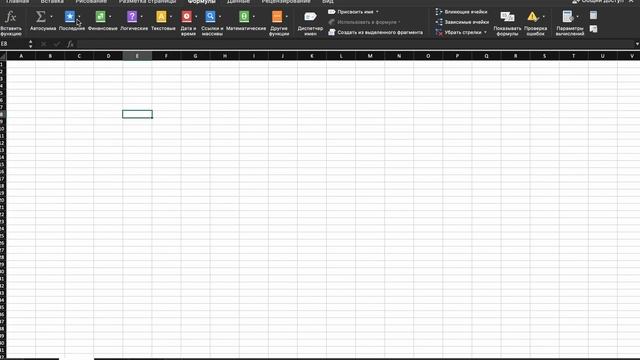Select the active cell E8
Screen dimensions: 640x360
pos(137,114)
